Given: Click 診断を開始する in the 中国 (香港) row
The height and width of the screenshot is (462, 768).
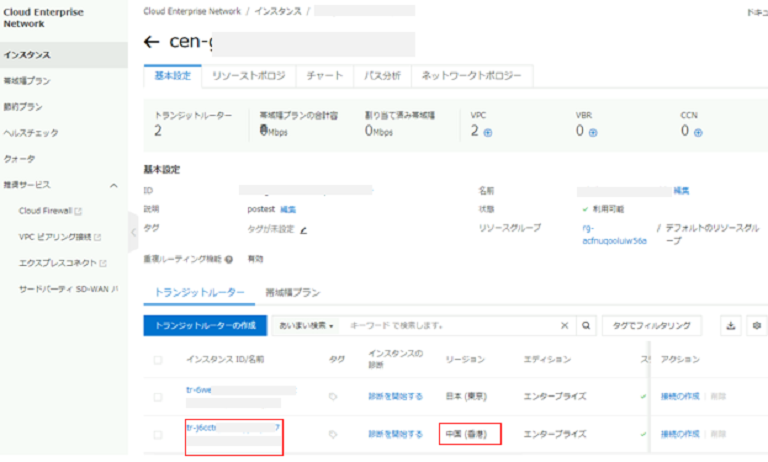Looking at the screenshot, I should (x=395, y=434).
